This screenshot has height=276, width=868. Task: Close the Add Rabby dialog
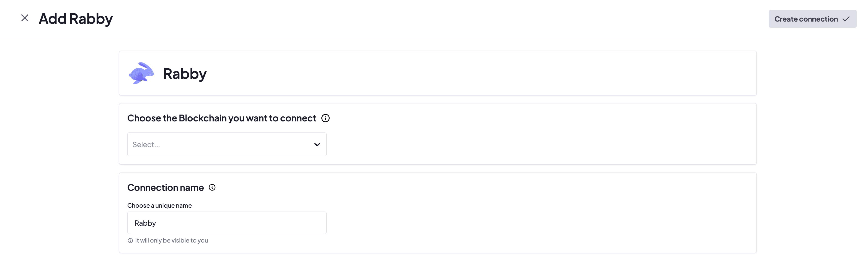[x=25, y=18]
